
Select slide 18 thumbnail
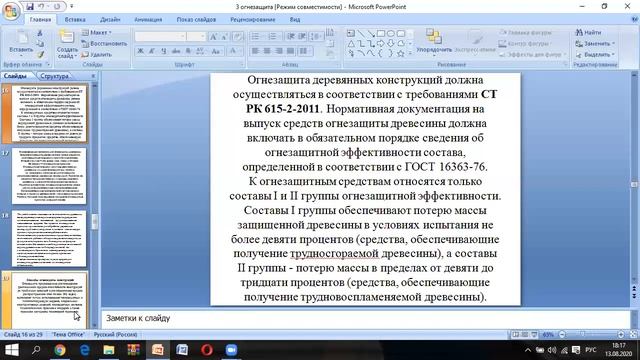point(49,238)
